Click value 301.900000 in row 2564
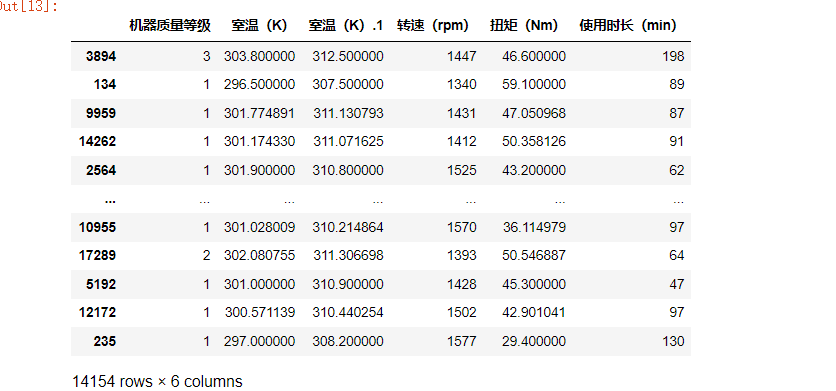836x391 pixels. [x=260, y=171]
